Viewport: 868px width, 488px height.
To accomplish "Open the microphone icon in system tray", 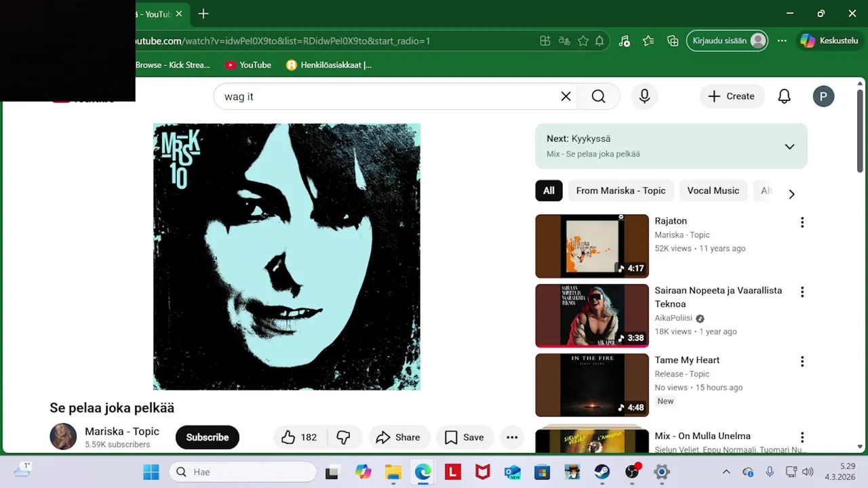I will (770, 472).
